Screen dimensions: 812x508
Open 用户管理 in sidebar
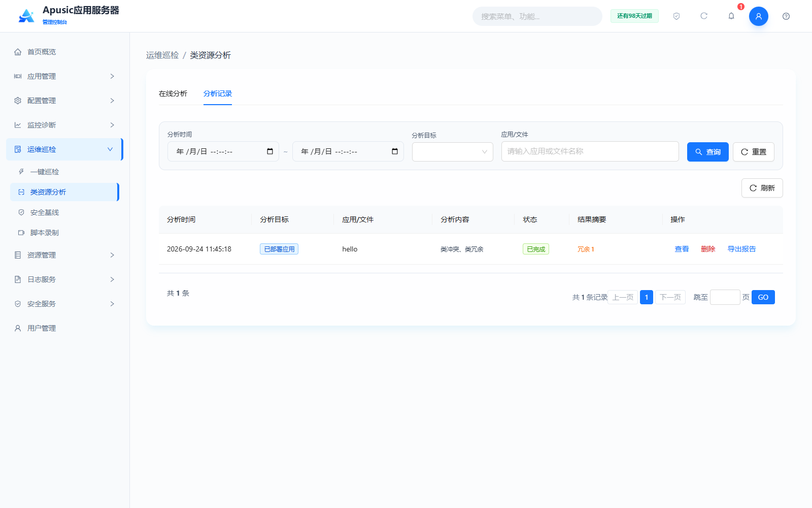[x=64, y=328]
